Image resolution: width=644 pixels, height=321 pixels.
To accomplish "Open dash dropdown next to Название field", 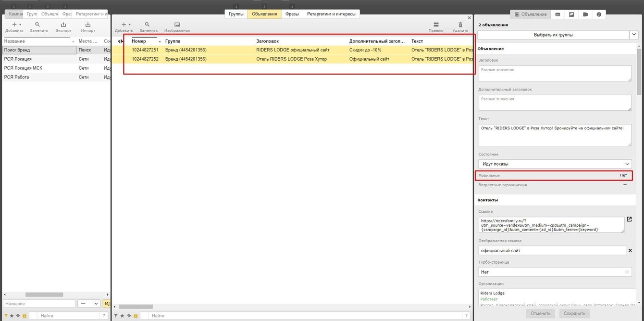I will (x=89, y=304).
